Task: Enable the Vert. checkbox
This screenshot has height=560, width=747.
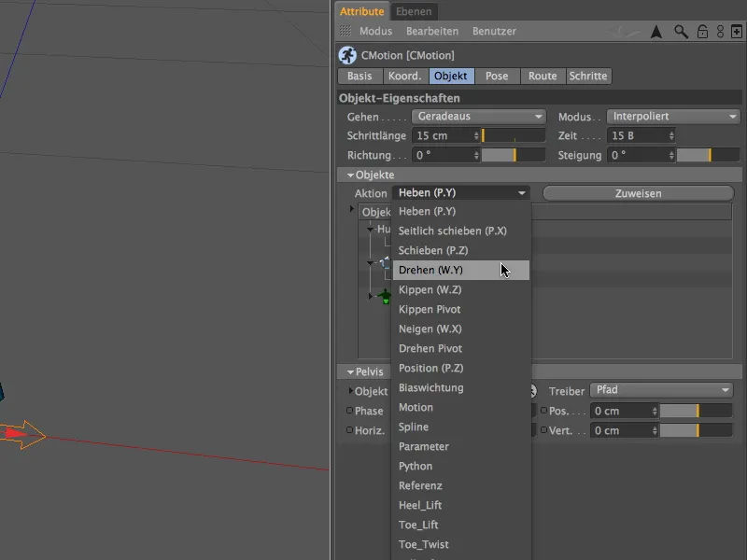Action: [543, 430]
